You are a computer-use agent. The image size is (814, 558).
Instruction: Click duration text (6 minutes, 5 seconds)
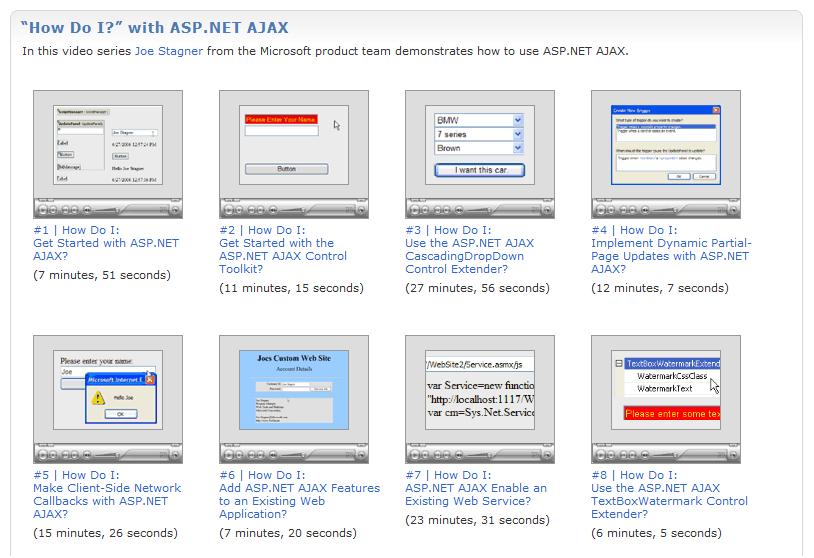tap(656, 533)
